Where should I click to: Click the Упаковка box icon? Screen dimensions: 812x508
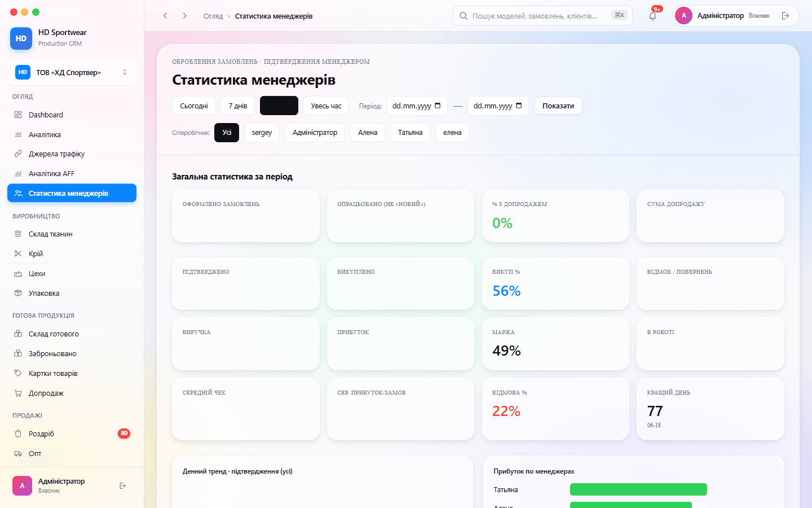pyautogui.click(x=18, y=293)
